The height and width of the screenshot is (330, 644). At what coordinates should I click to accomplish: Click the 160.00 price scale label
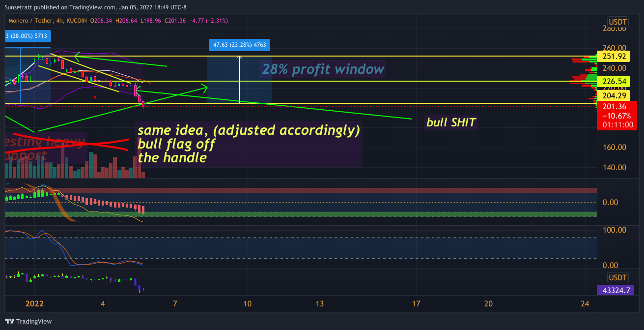pos(615,147)
